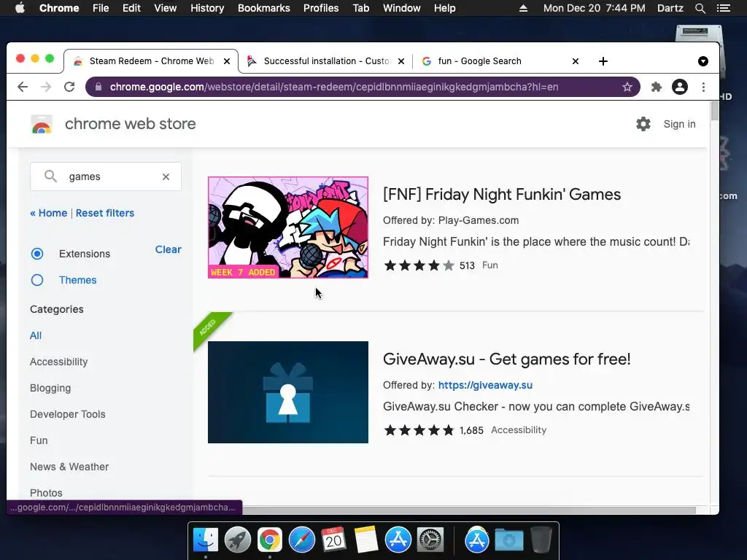
Task: Open the tab search dropdown arrow
Action: [703, 61]
